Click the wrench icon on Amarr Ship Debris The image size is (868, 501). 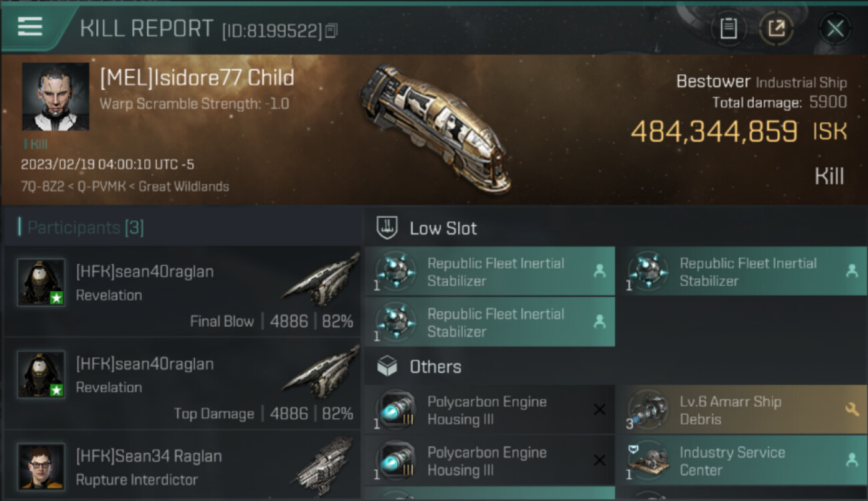851,409
